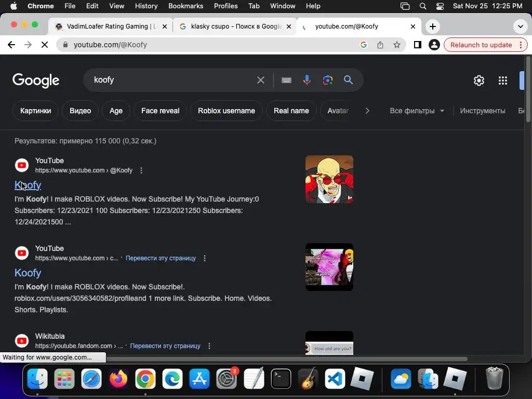Share this page from the address bar

tap(380, 45)
